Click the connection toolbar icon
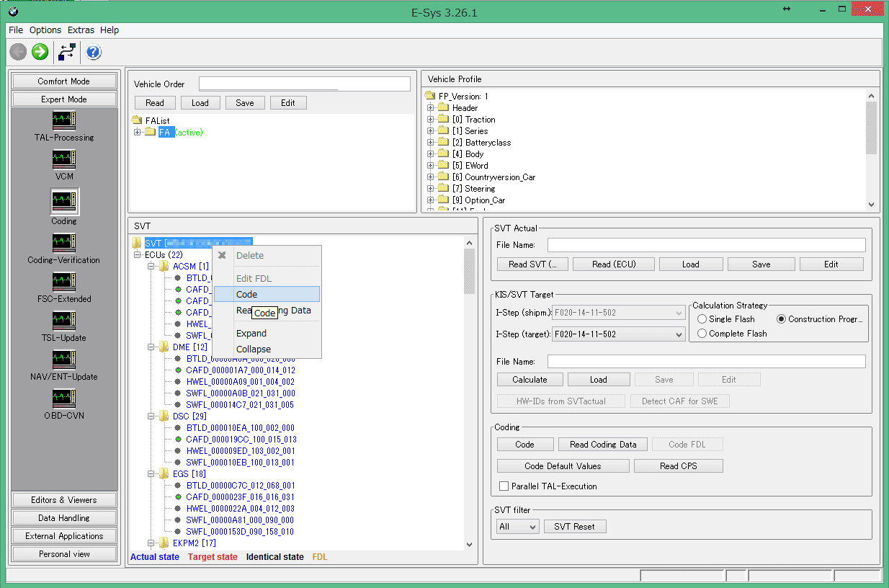The image size is (889, 588). (x=68, y=52)
